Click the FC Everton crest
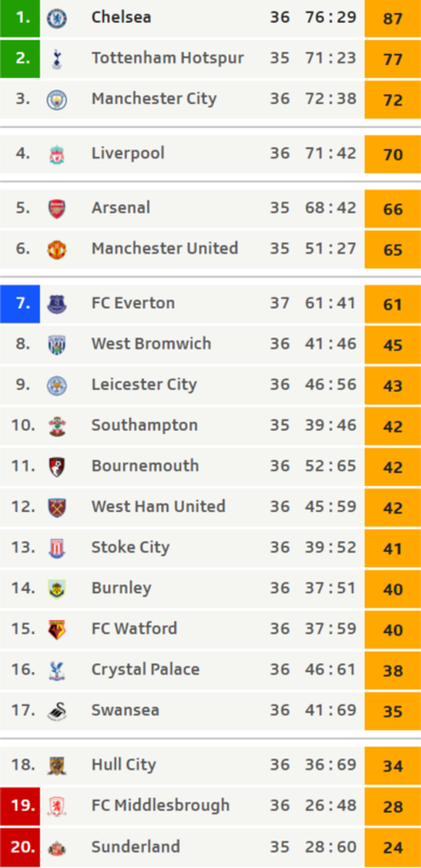 [56, 304]
